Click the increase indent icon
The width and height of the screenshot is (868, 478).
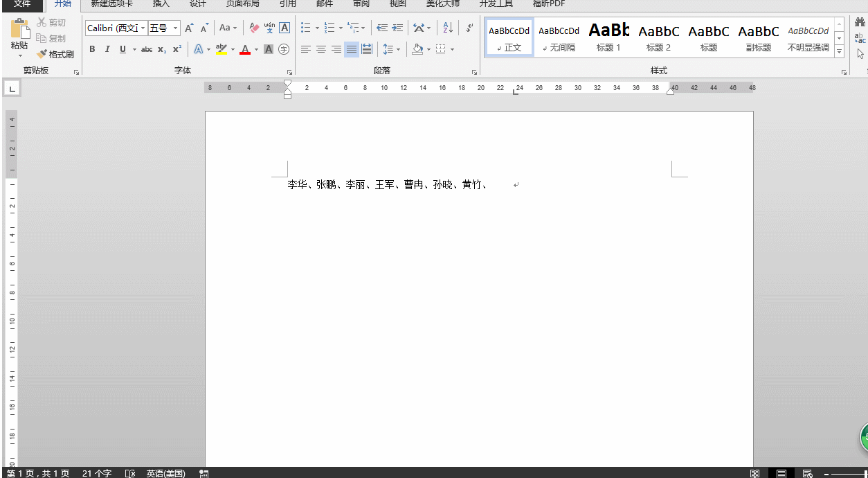pyautogui.click(x=397, y=28)
